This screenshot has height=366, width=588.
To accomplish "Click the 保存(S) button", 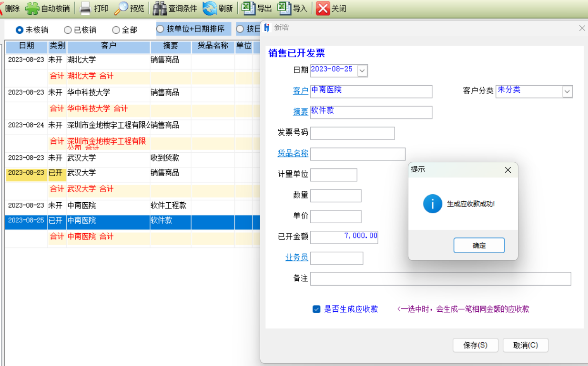I will 476,346.
